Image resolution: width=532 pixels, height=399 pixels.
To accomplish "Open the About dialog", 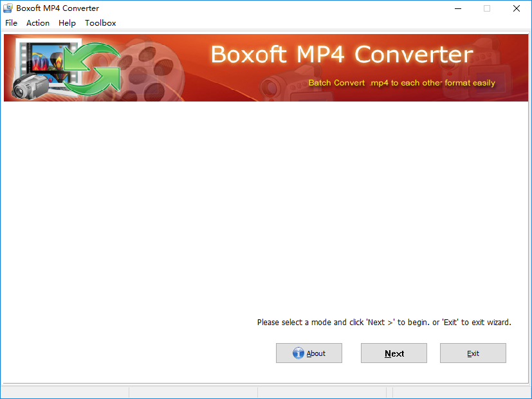I will tap(309, 353).
